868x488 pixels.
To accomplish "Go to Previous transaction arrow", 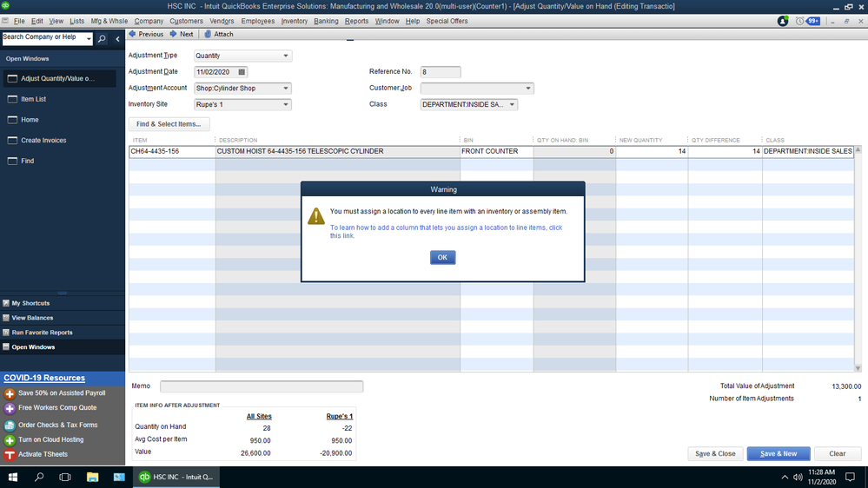I will 132,34.
